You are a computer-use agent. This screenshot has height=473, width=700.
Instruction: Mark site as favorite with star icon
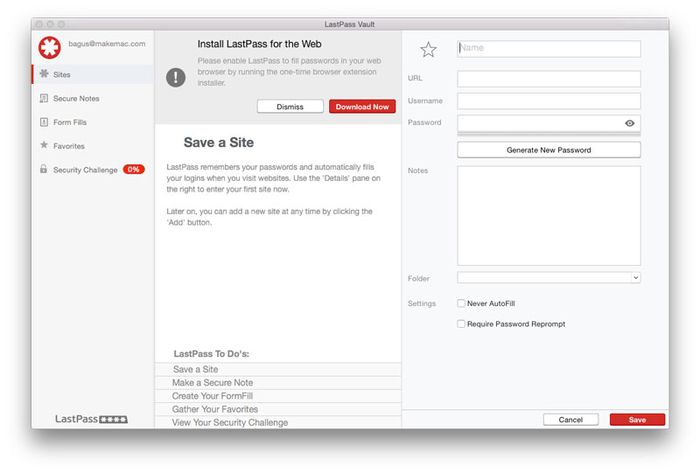coord(428,50)
